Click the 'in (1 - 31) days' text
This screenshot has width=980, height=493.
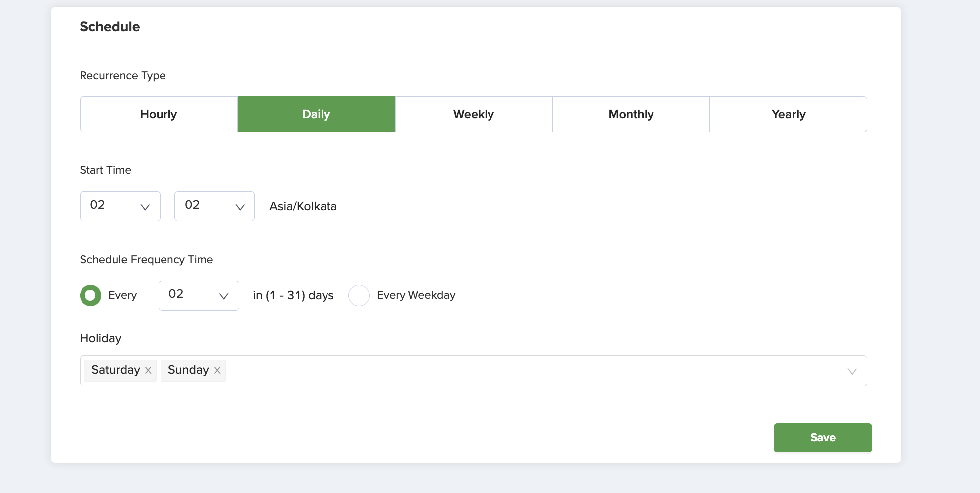(x=293, y=295)
